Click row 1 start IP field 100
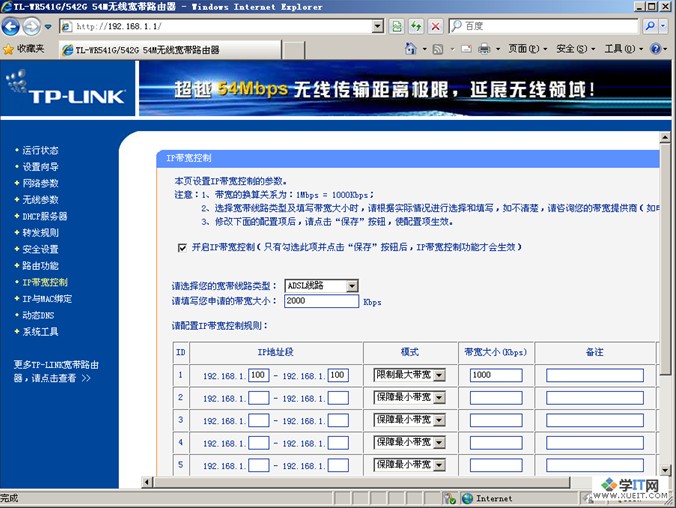 click(x=259, y=375)
